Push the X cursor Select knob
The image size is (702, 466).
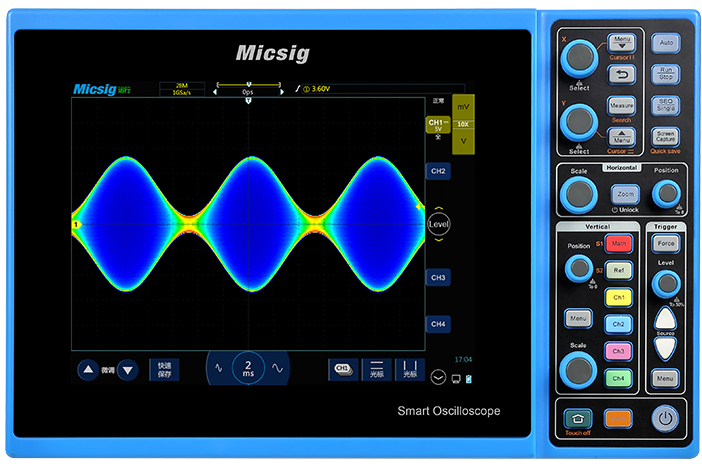tap(580, 58)
